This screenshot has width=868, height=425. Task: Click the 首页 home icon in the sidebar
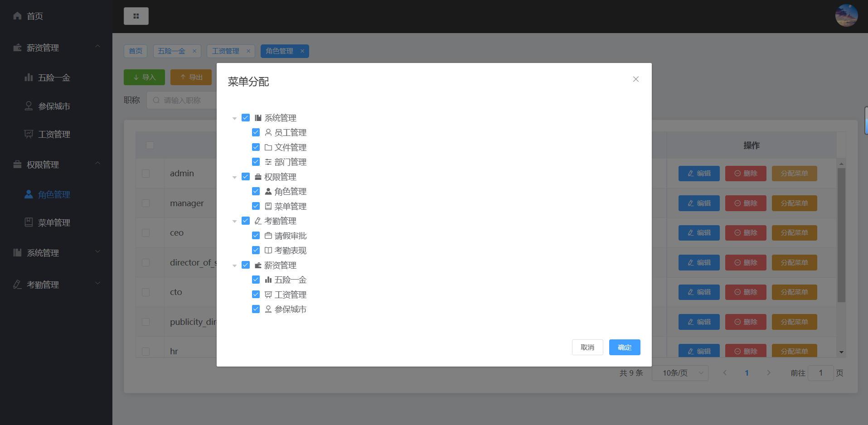click(x=17, y=16)
